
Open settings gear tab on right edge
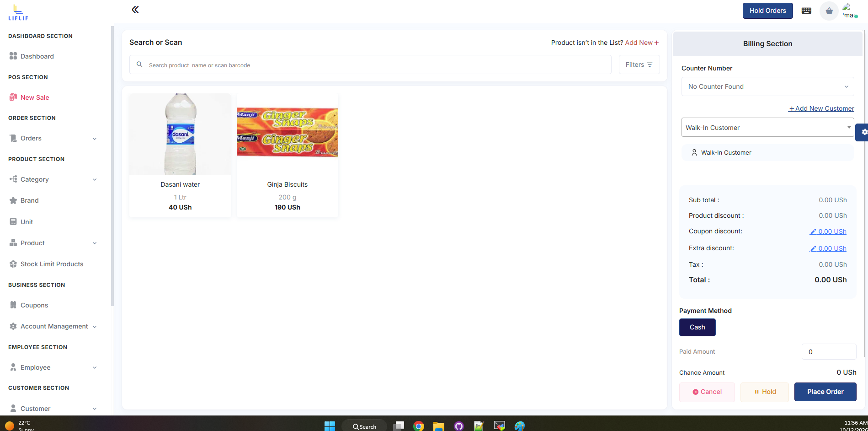[x=863, y=132]
